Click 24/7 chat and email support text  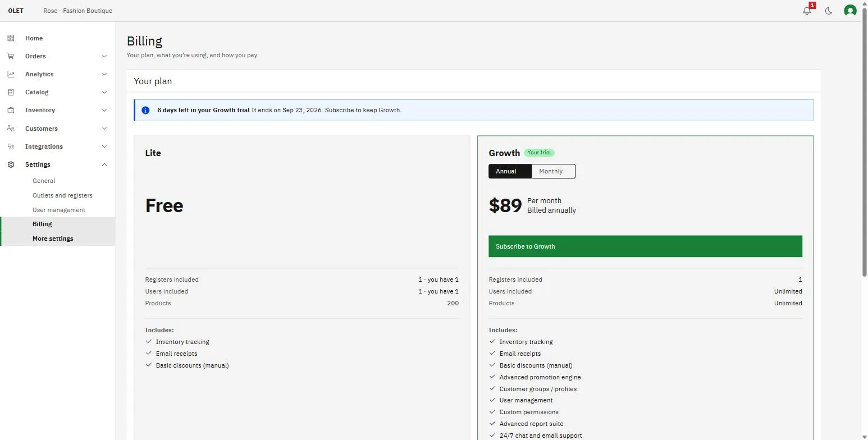point(541,436)
